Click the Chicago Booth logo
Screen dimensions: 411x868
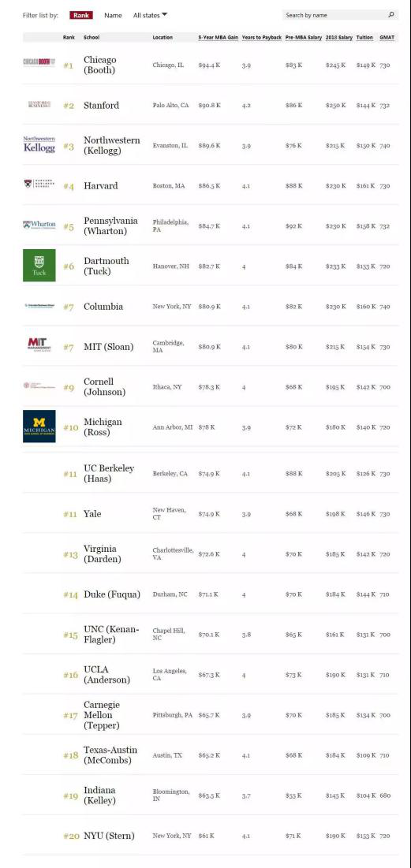tap(39, 62)
